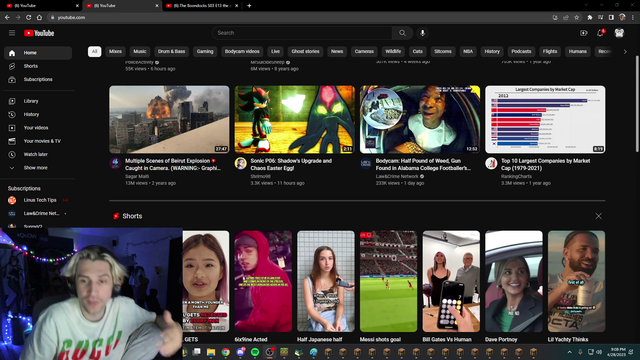Image resolution: width=640 pixels, height=360 pixels.
Task: Open File Explorer from the taskbar
Action: [211, 352]
